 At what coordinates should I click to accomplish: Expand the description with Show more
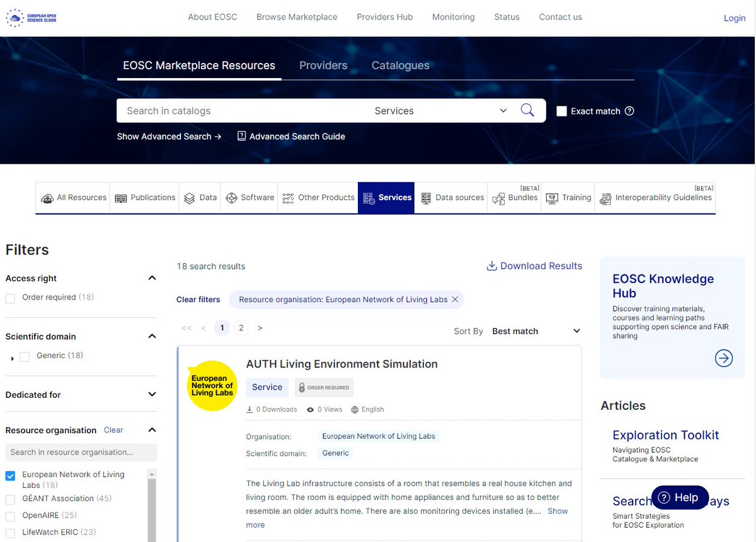tap(407, 518)
